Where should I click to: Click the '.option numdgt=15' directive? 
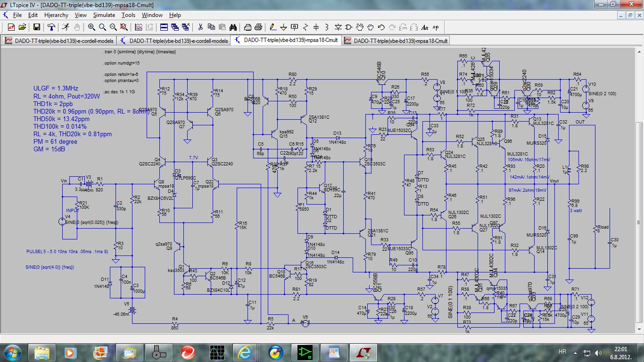(121, 63)
